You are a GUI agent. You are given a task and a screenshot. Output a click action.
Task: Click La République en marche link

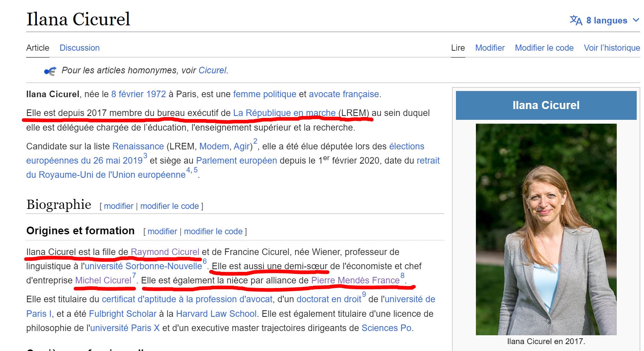click(x=284, y=113)
